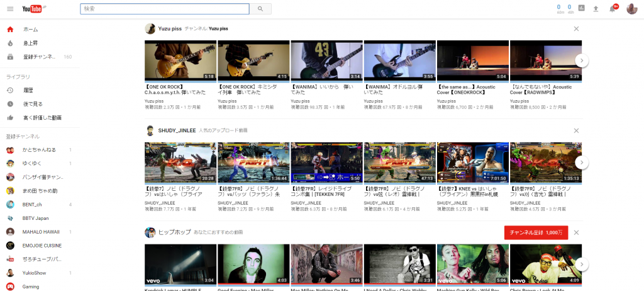Play the キミシダイ列車 cover thumbnail
The image size is (644, 291).
[x=253, y=60]
